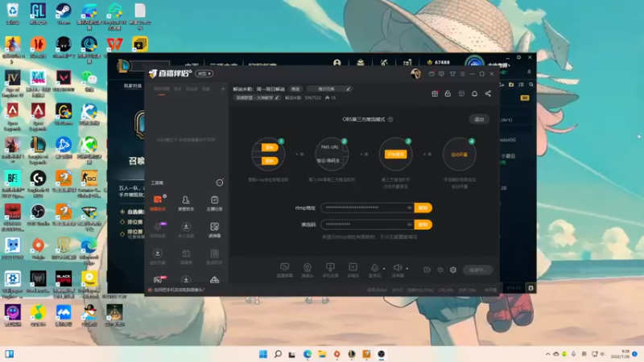Viewport: 644px width, 362px height.
Task: Open the phone camera help link at bottom left
Action: [179, 290]
